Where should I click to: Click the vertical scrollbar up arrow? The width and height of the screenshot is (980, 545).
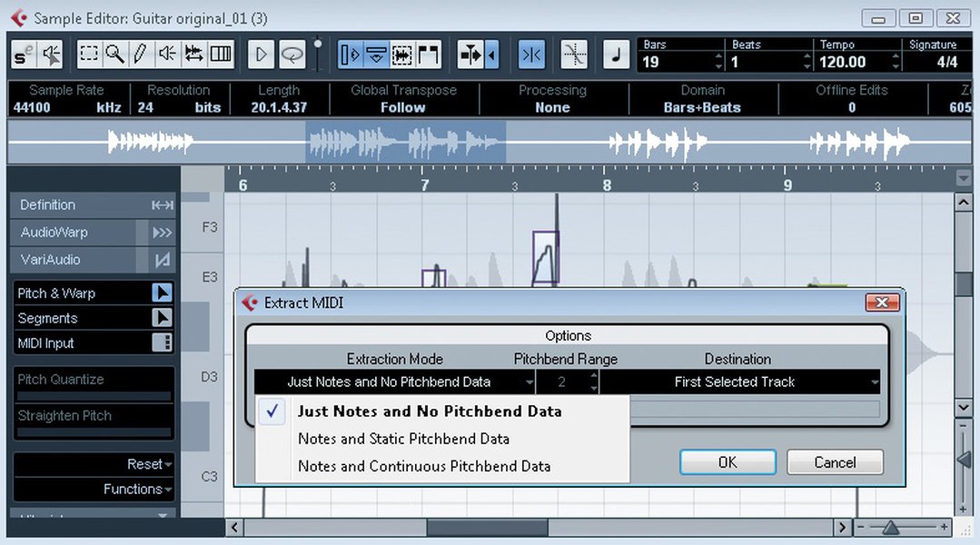(x=963, y=203)
